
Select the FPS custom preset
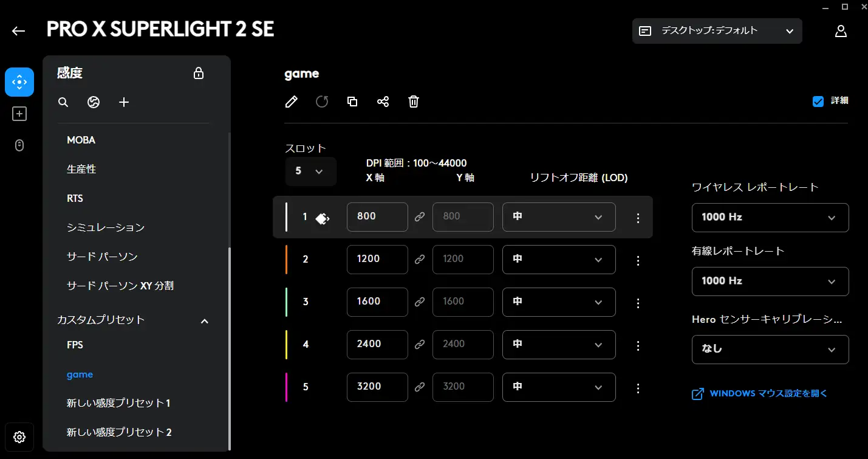tap(75, 345)
